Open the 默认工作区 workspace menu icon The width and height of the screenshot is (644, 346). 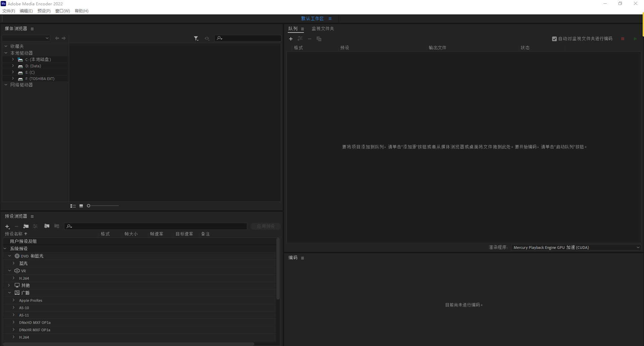coord(330,19)
